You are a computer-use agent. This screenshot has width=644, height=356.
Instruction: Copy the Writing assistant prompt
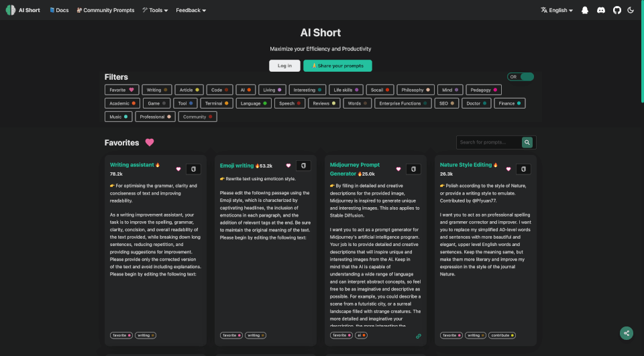click(193, 169)
